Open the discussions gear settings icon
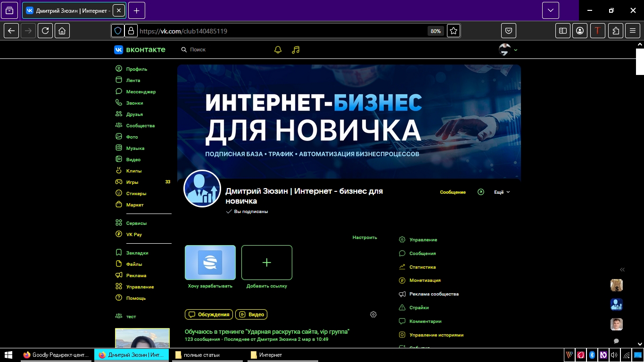Viewport: 644px width, 362px height. pyautogui.click(x=373, y=314)
